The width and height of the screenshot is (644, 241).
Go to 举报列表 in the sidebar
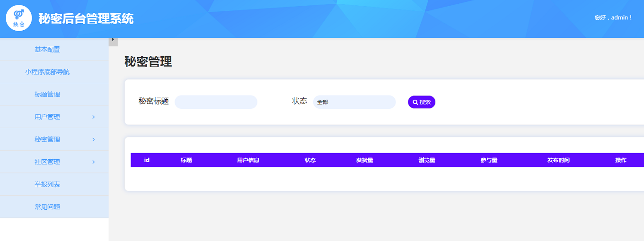coord(47,184)
